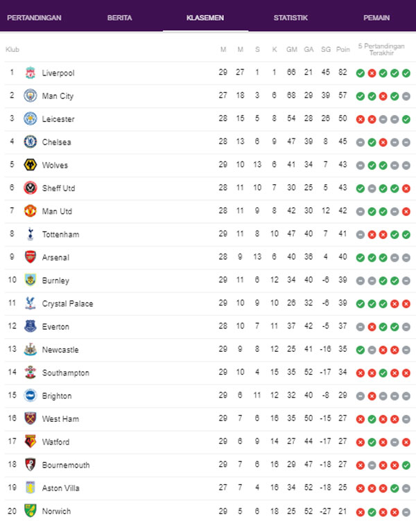Open the Berita tab
The height and width of the screenshot is (532, 416).
(120, 18)
